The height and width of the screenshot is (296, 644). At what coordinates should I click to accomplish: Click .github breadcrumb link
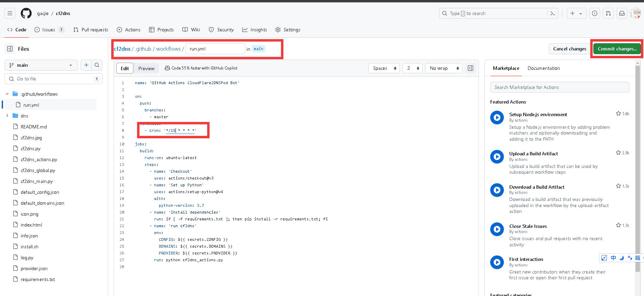tap(143, 49)
